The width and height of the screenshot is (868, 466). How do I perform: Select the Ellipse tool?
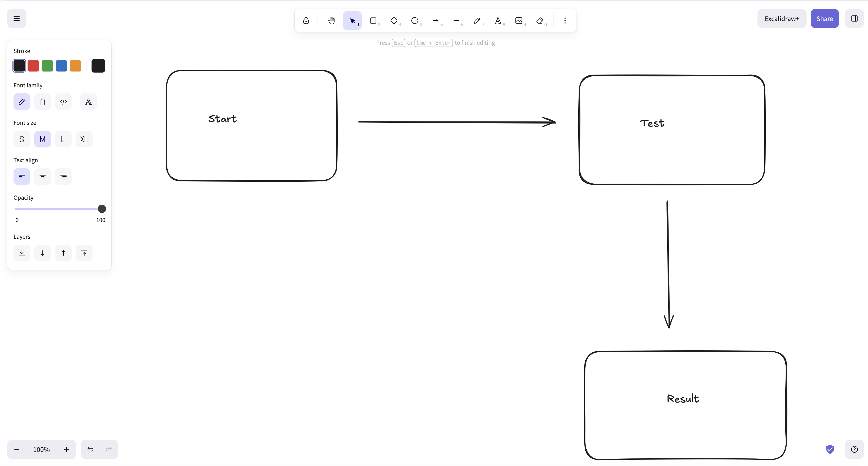415,21
